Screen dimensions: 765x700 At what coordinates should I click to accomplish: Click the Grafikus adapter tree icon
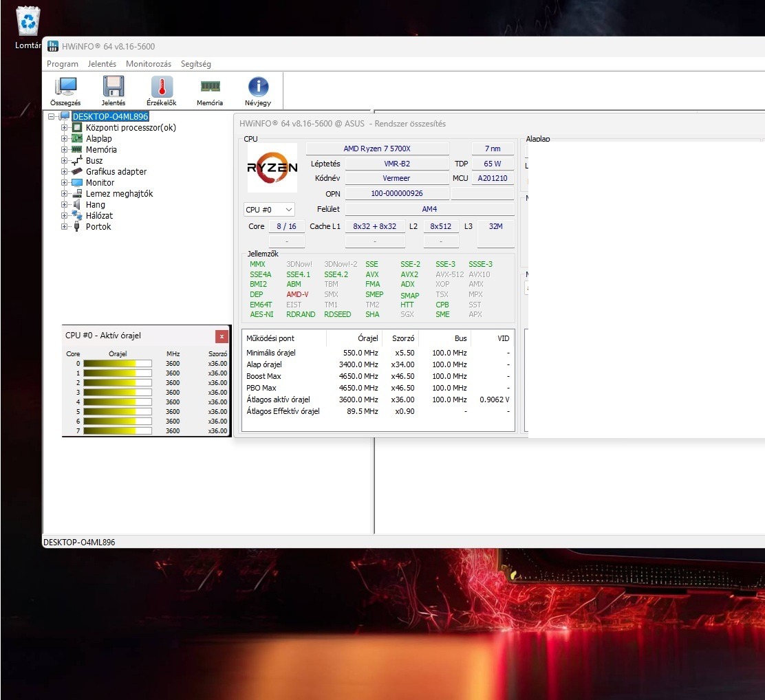[76, 172]
